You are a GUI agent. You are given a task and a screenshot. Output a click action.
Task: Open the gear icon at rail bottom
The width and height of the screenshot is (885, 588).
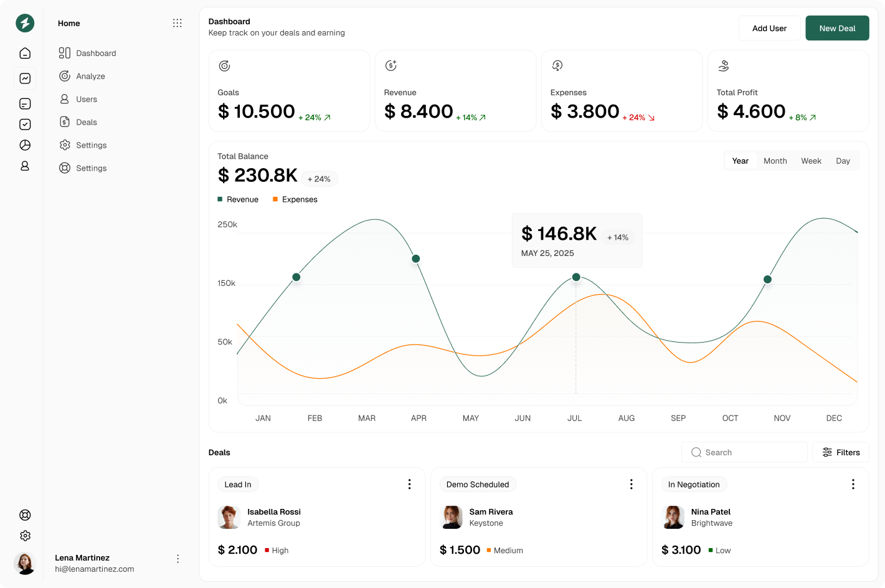pos(25,536)
